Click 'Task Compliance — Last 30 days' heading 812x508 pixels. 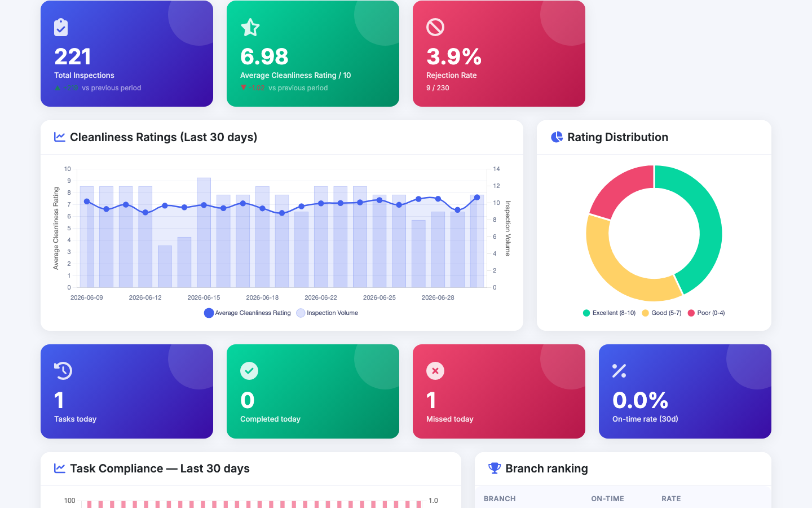coord(160,468)
